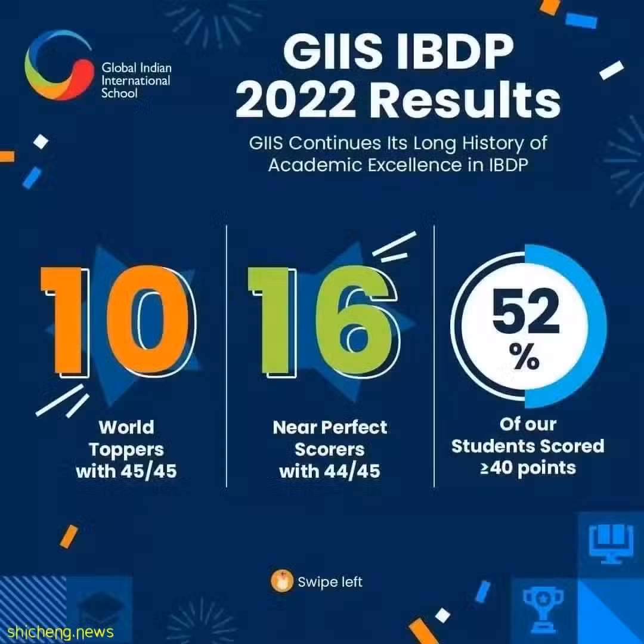The image size is (644, 644).
Task: Click 'Near Perfect Scorers with 44/45' caption
Action: pos(330,450)
